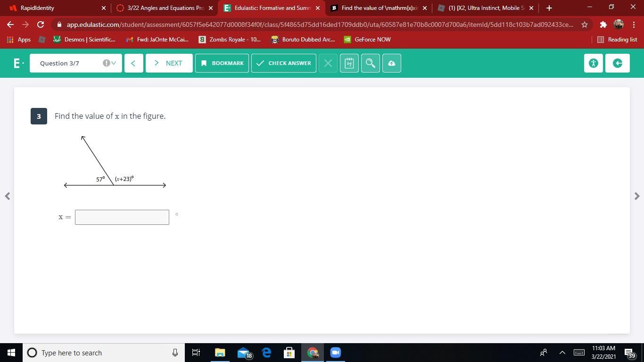The height and width of the screenshot is (362, 644).
Task: Open File Explorer from taskbar
Action: 220,353
